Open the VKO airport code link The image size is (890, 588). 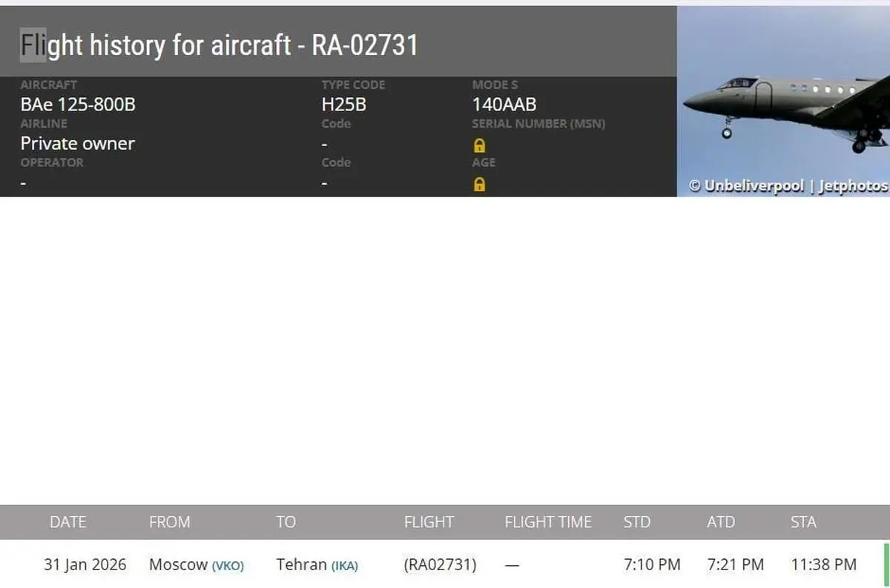point(228,566)
